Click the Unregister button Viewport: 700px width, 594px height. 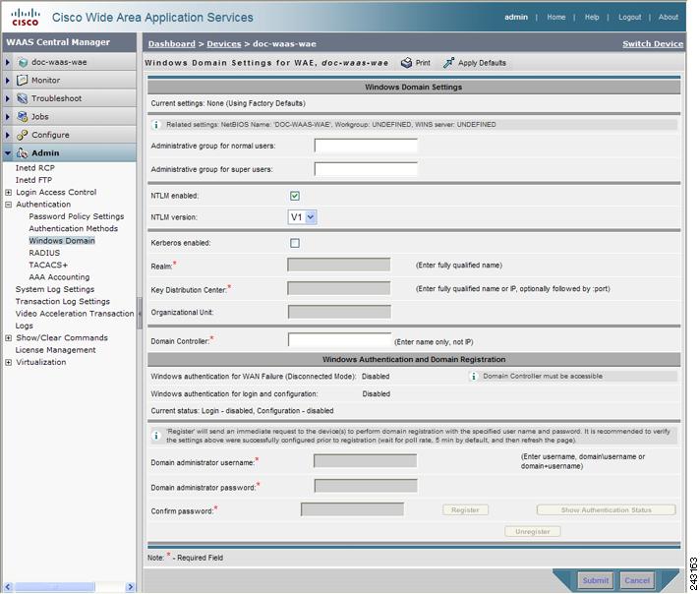[x=532, y=532]
